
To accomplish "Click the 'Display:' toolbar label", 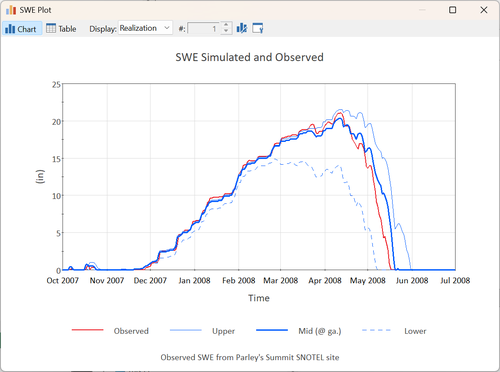I will [x=103, y=29].
